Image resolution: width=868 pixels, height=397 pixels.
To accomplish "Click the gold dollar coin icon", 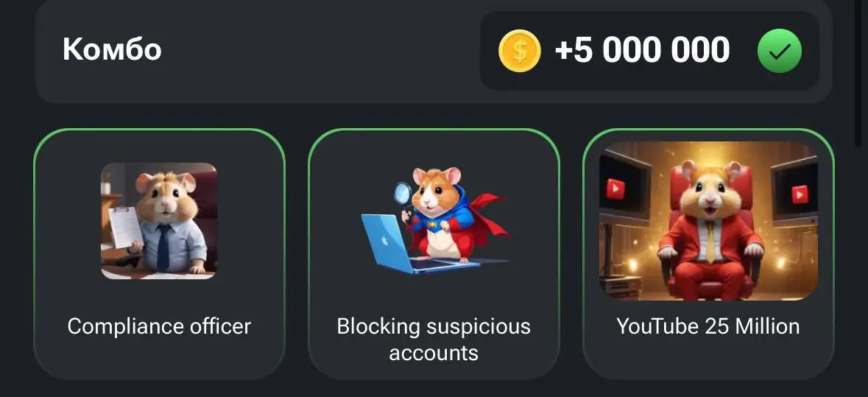I will coord(519,51).
